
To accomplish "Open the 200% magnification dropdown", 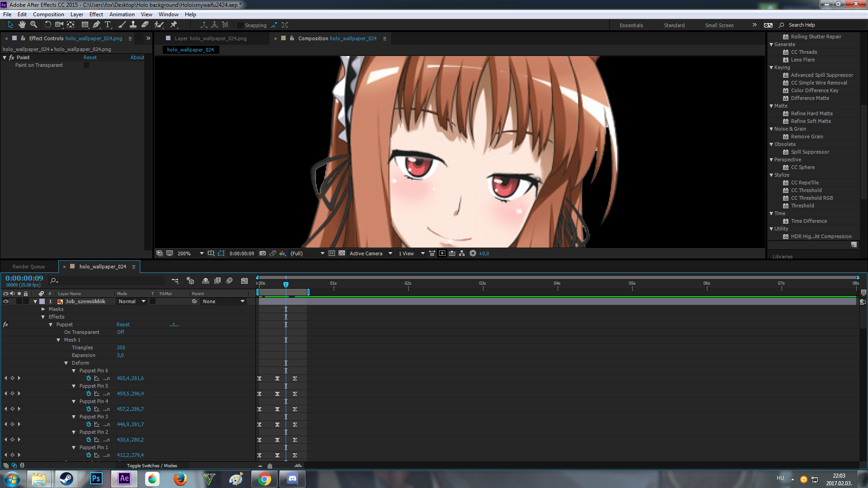I will 202,253.
